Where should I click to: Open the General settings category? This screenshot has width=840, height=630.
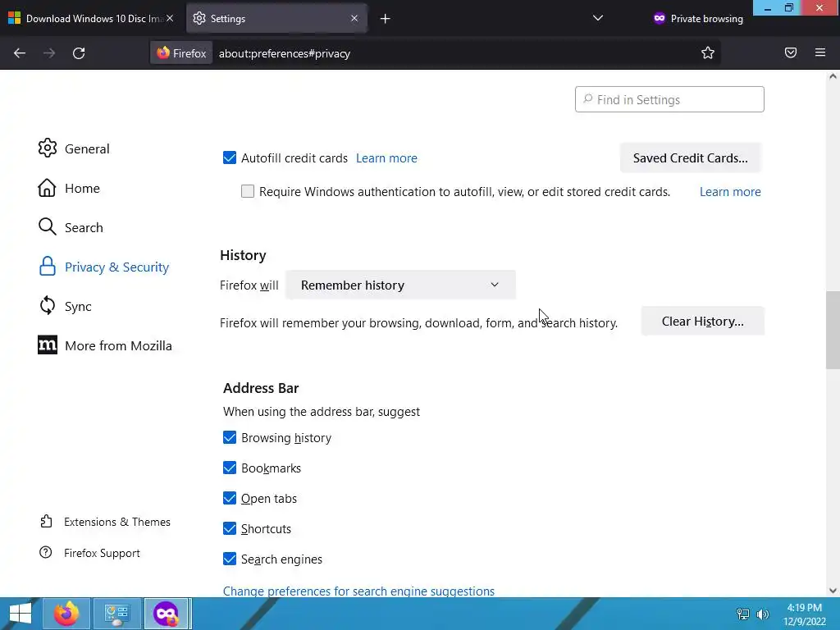pos(74,148)
